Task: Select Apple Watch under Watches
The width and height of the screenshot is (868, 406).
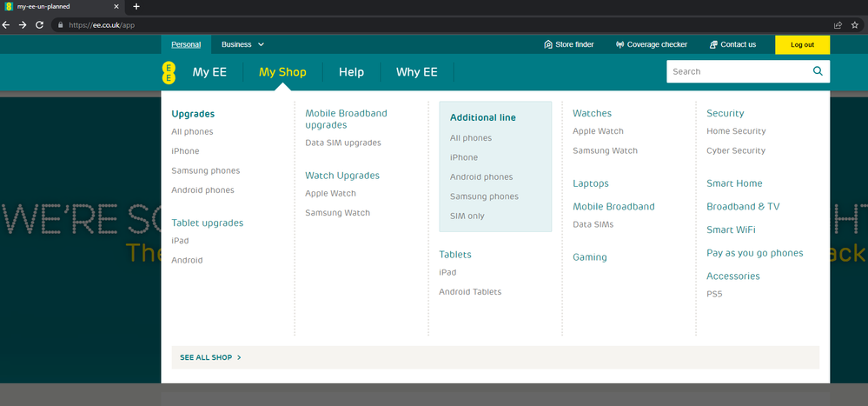Action: (x=598, y=131)
